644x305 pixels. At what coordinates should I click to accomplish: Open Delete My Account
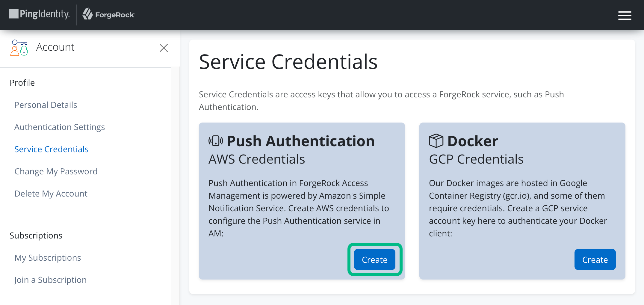[x=51, y=194]
